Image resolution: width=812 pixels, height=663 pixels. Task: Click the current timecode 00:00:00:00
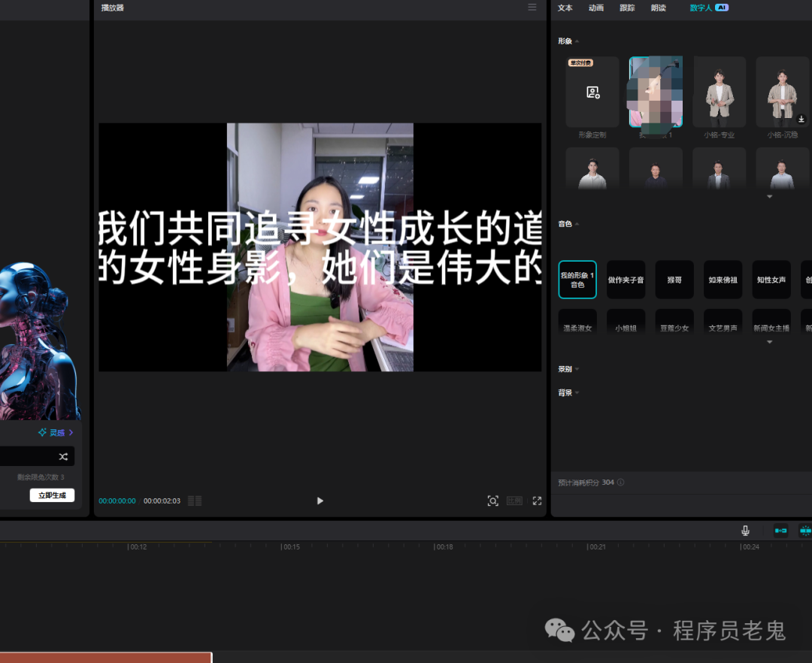pos(117,501)
